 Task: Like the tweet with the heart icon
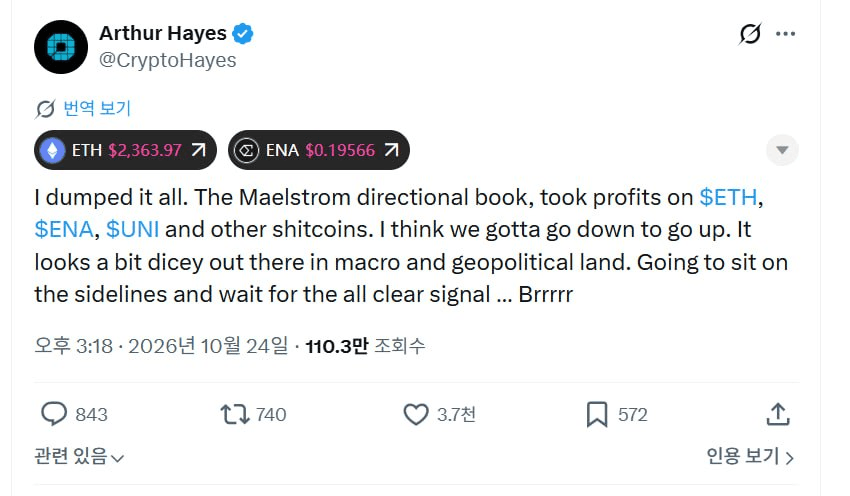click(x=416, y=415)
